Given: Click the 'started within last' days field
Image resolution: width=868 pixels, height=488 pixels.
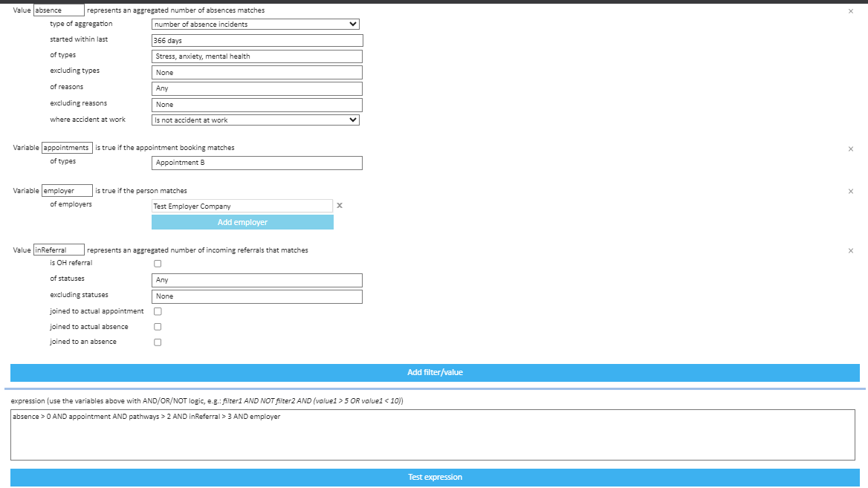Looking at the screenshot, I should coord(257,41).
